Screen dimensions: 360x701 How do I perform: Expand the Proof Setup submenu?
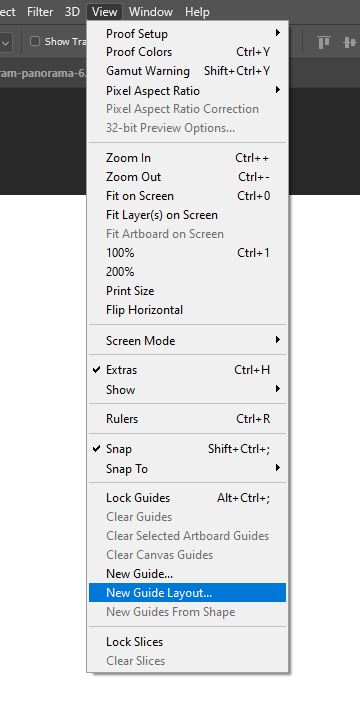tap(187, 34)
